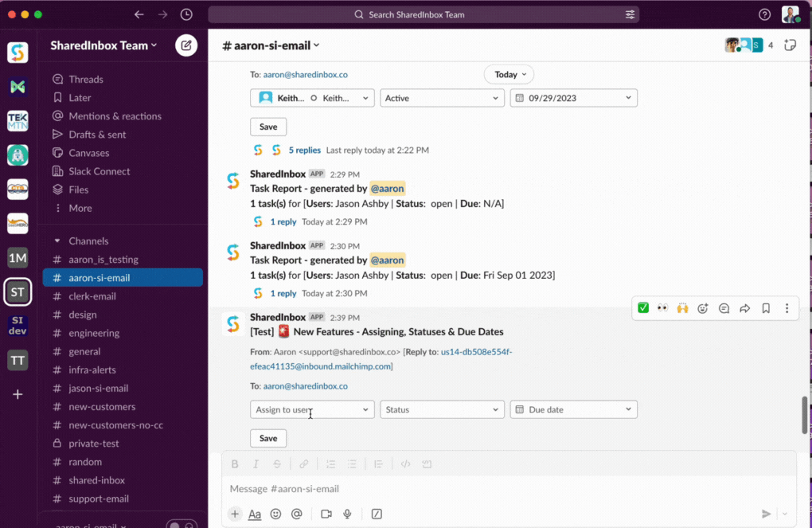Insert block quote in composer
Viewport: 812px width, 528px height.
[379, 463]
